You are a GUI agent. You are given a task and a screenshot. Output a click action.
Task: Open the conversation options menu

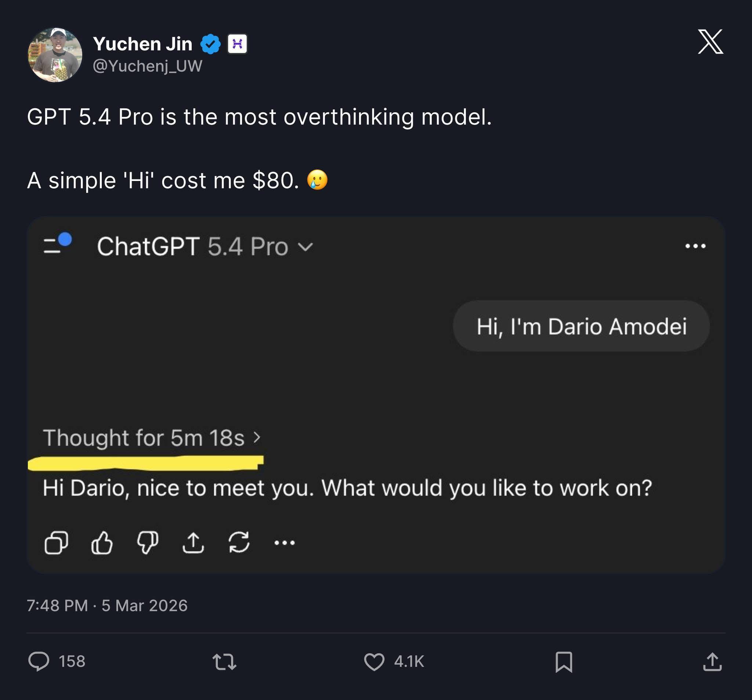697,246
